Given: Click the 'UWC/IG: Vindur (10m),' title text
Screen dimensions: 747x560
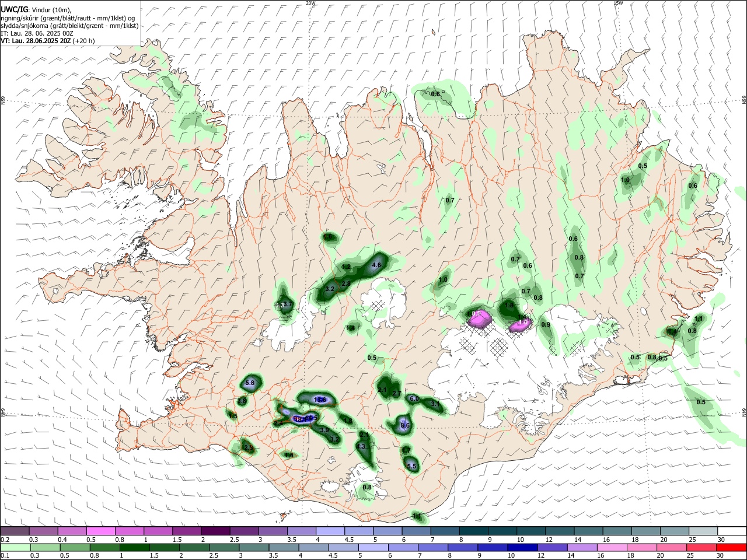Looking at the screenshot, I should [36, 9].
